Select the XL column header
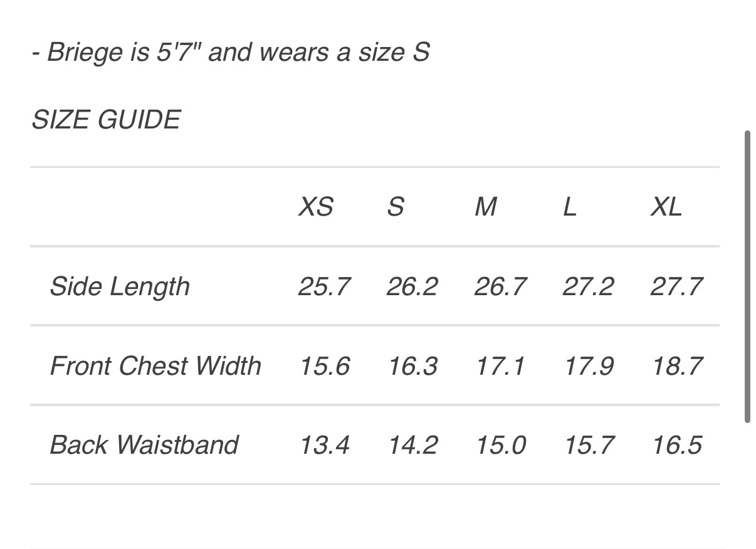The height and width of the screenshot is (549, 756). (666, 207)
